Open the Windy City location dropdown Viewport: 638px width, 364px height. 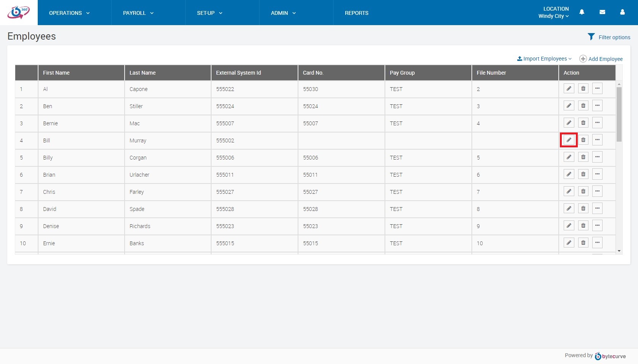tap(553, 16)
